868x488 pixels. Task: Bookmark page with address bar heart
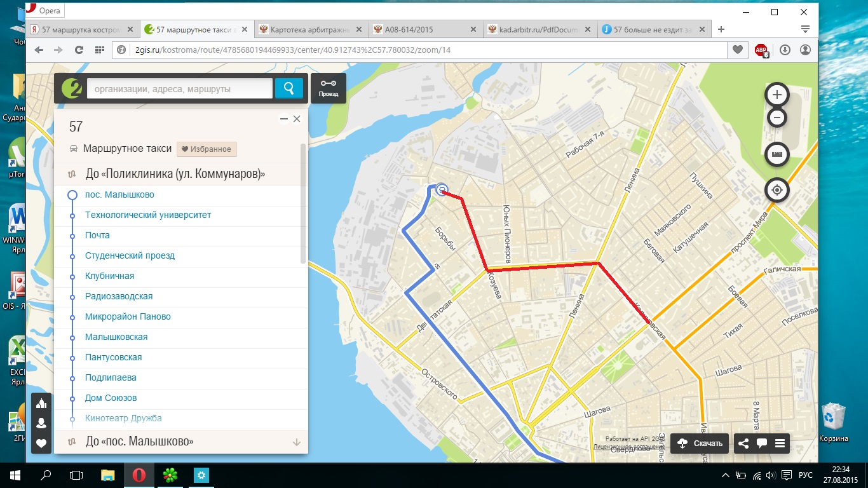tap(737, 50)
